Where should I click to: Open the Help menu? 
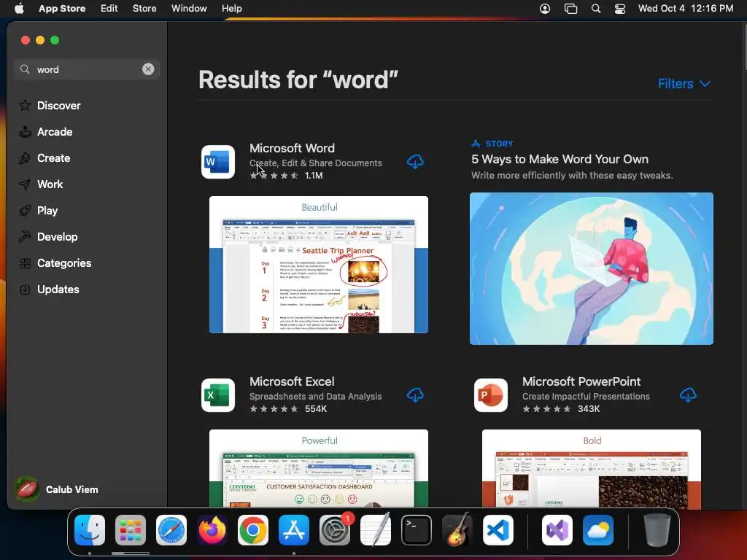(231, 8)
